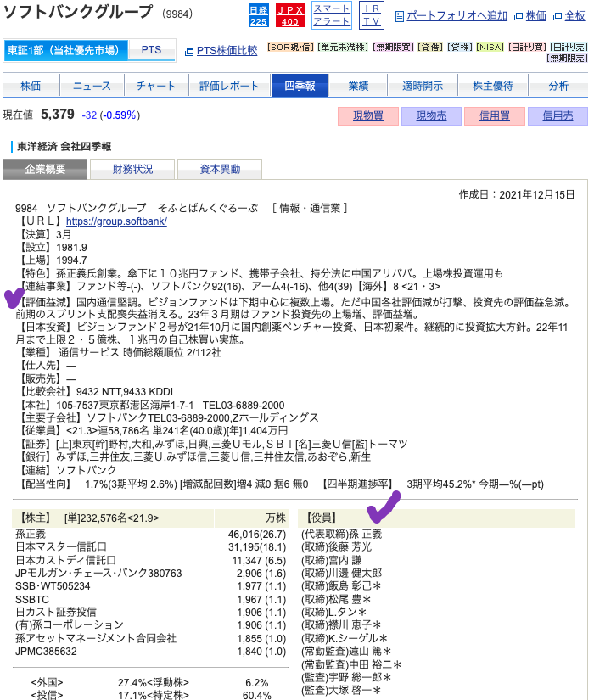Click the SOR現・信 tag
Viewport: 594px width, 700px height.
[x=291, y=48]
